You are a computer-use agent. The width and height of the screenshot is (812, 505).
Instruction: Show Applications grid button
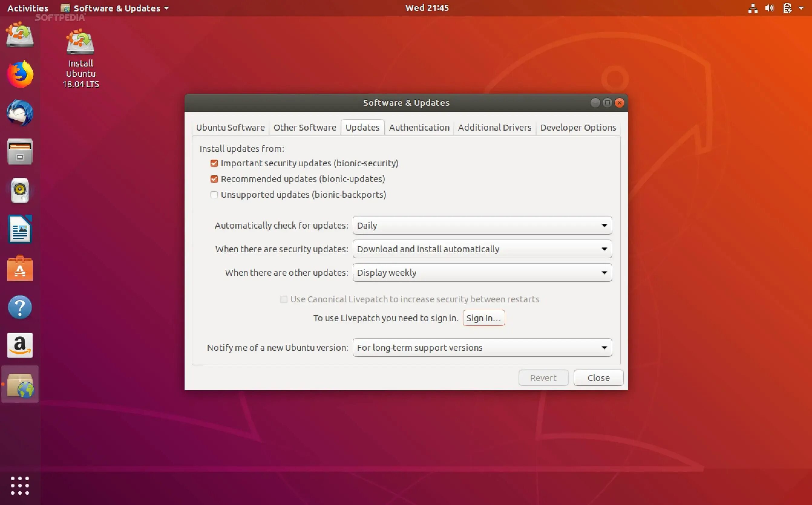(x=20, y=485)
